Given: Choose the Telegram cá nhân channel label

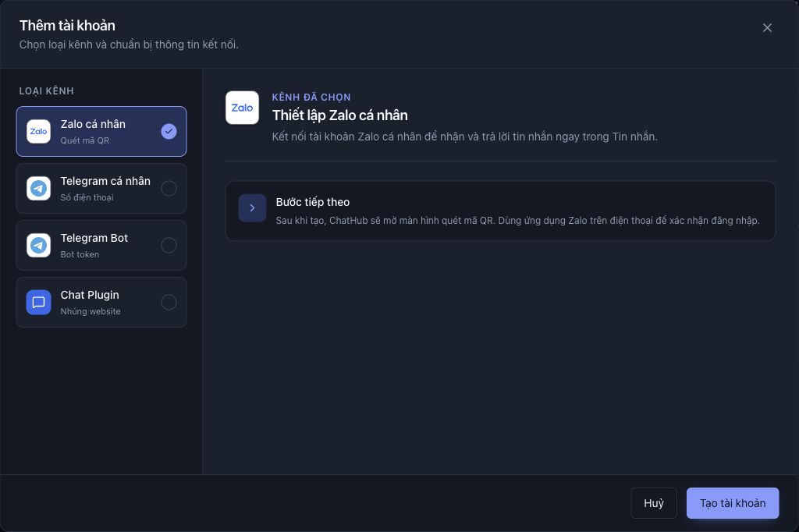Looking at the screenshot, I should tap(105, 182).
